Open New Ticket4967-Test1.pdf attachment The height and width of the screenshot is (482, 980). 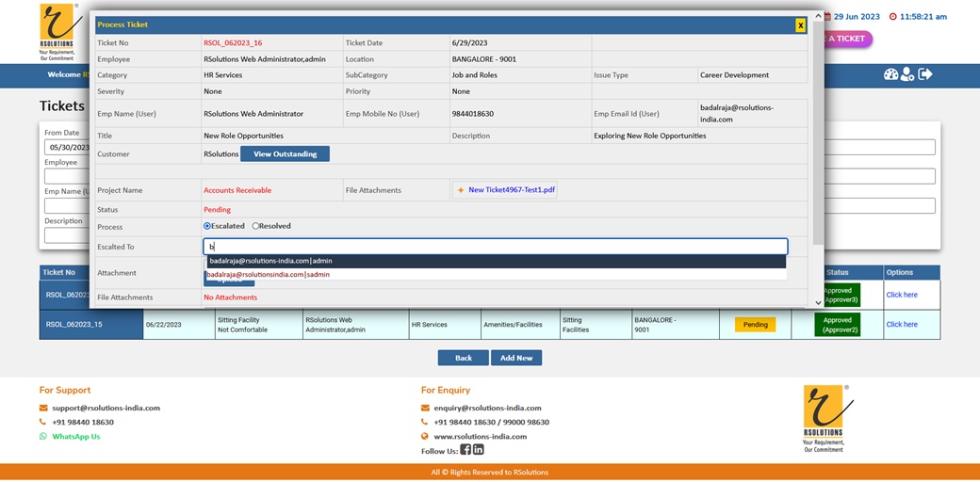[512, 190]
